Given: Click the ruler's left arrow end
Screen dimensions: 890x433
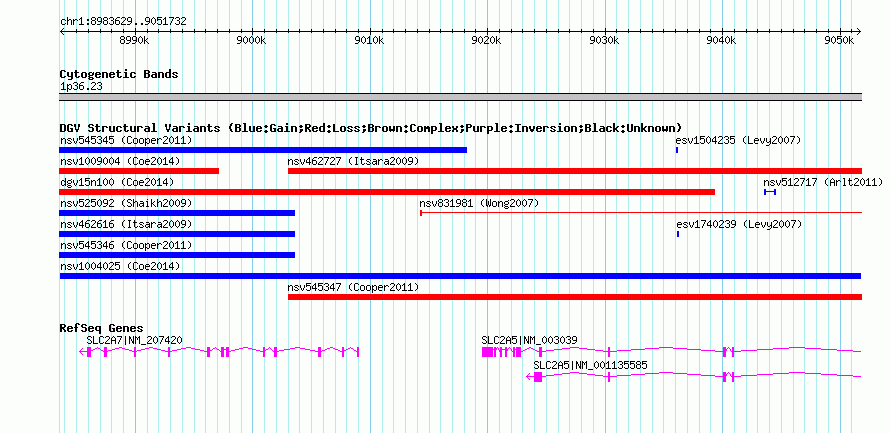Looking at the screenshot, I should 62,32.
